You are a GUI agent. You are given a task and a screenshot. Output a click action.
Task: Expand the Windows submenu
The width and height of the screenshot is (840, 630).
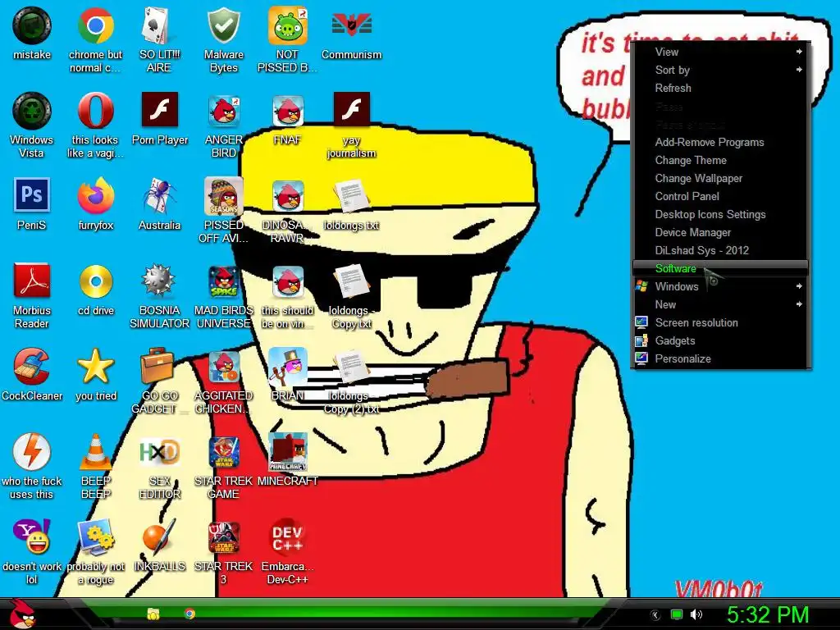(720, 286)
